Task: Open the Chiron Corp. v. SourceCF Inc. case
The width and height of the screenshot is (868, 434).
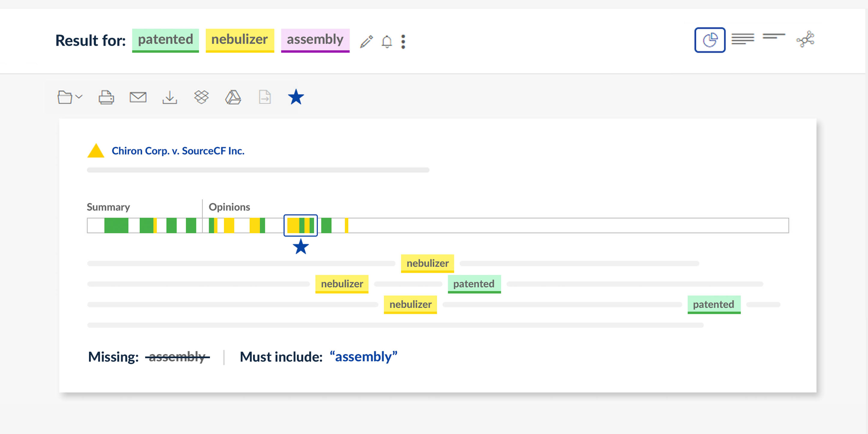Action: click(x=178, y=151)
